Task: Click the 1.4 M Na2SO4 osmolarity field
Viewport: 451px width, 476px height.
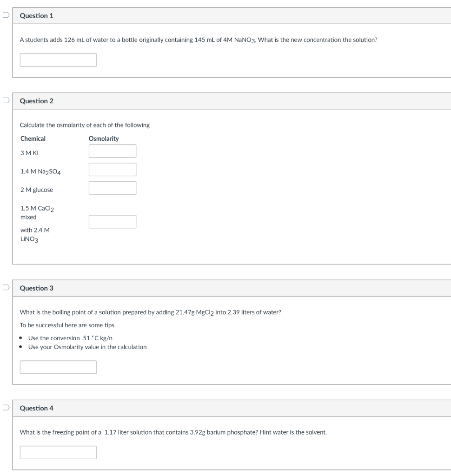Action: point(113,169)
